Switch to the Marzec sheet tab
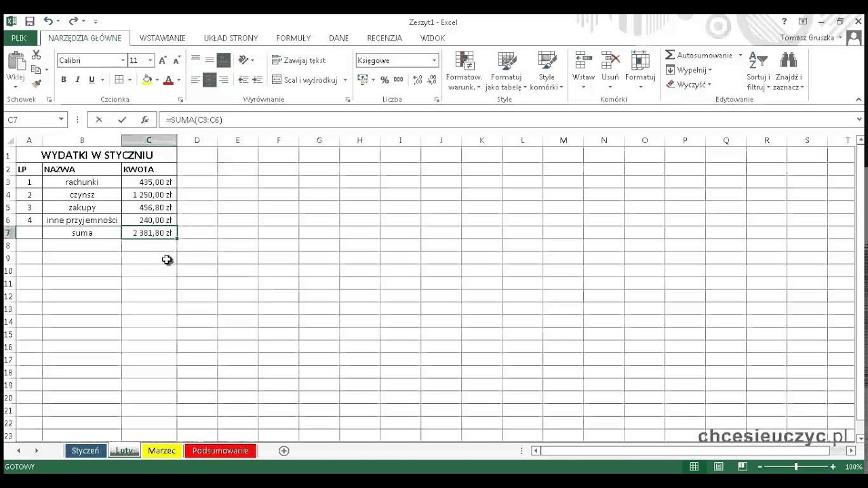 (161, 451)
